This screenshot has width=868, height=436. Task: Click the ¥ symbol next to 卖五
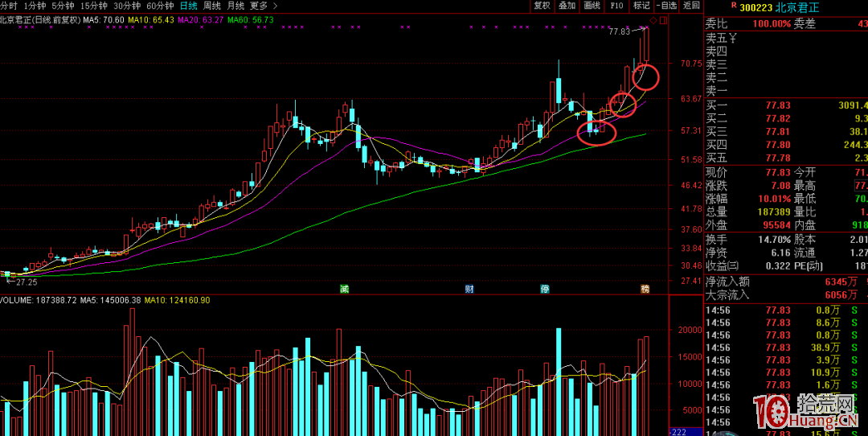[732, 39]
